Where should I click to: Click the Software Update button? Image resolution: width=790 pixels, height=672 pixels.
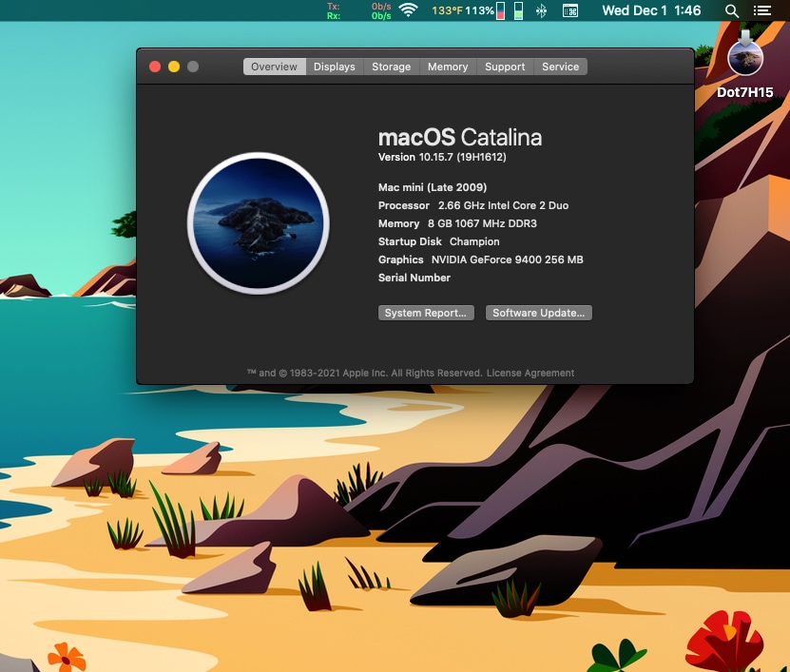tap(539, 313)
